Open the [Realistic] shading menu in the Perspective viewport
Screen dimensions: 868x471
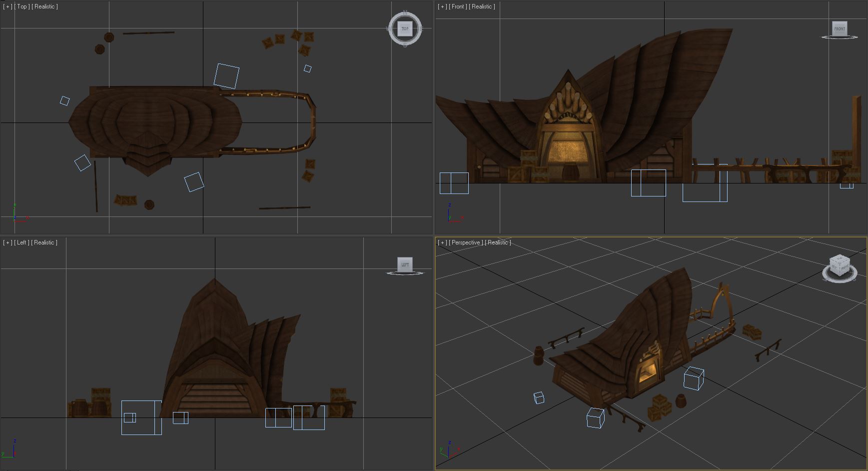[498, 242]
